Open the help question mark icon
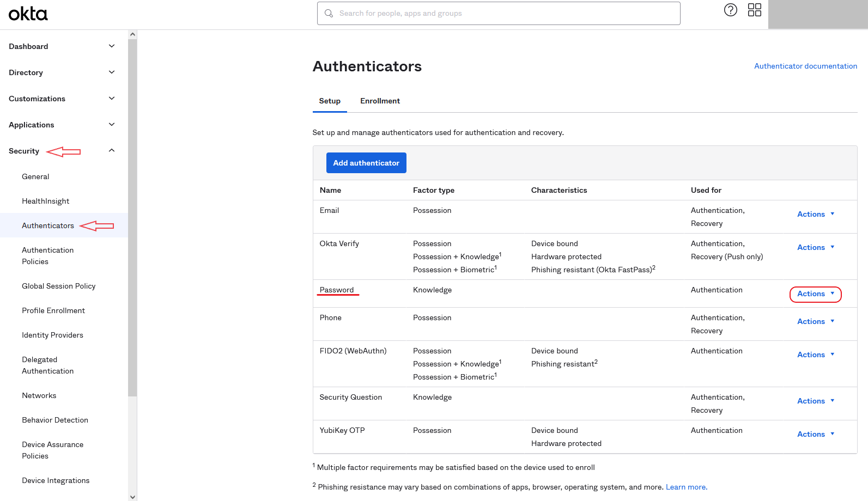 coord(730,10)
